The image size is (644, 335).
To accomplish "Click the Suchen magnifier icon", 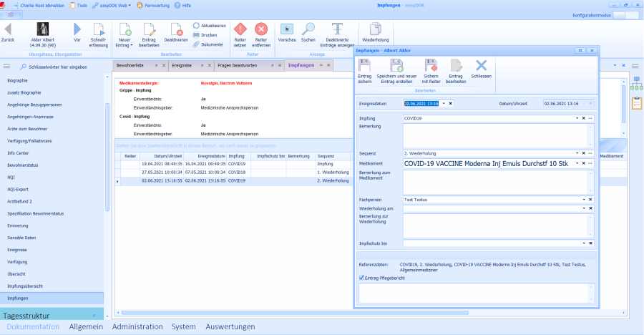I will pos(308,29).
